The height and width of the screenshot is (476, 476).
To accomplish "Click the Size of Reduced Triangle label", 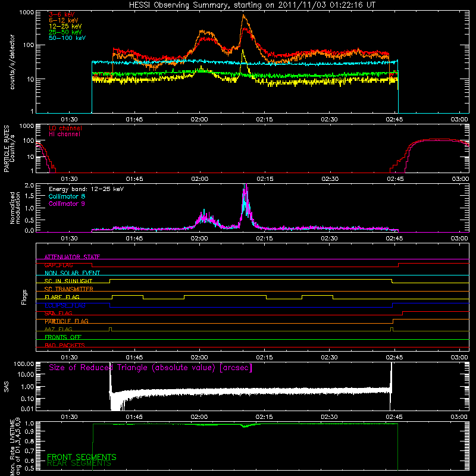I will click(151, 368).
